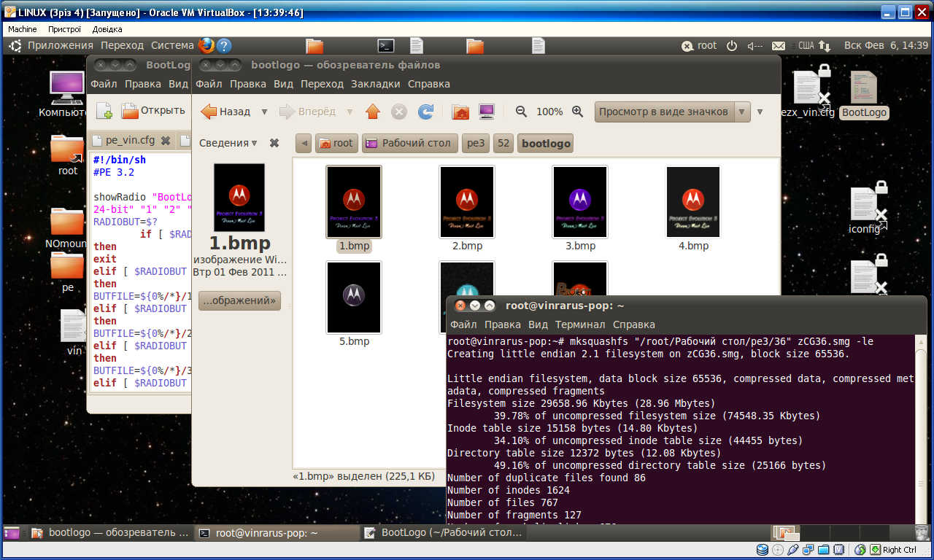This screenshot has height=560, width=934.
Task: Switch to the pe_vin.cfg editor tab
Action: tap(131, 140)
